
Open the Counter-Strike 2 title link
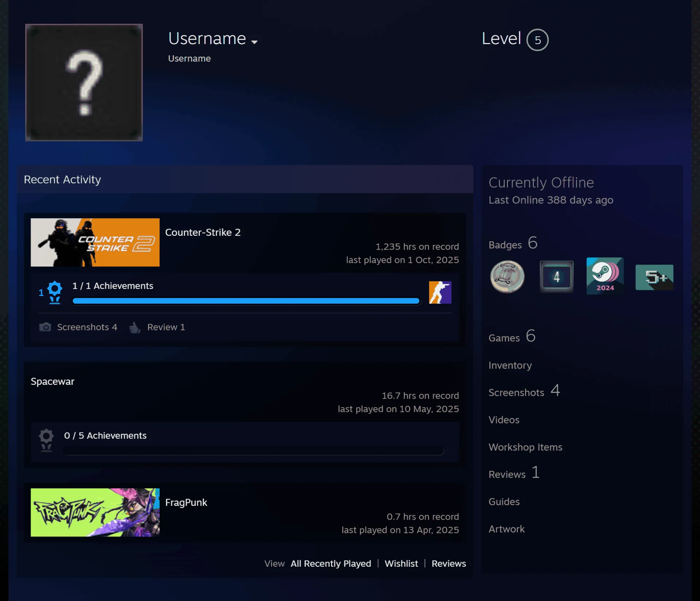tap(203, 233)
